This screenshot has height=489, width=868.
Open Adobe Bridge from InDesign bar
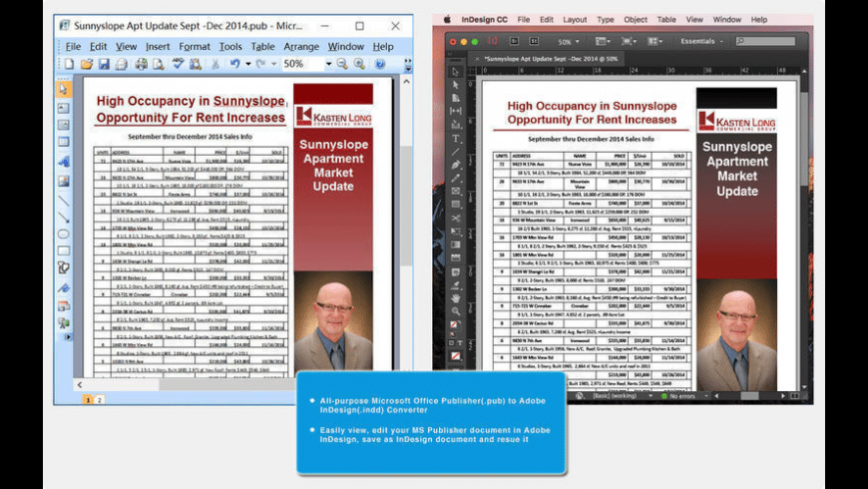click(x=514, y=41)
